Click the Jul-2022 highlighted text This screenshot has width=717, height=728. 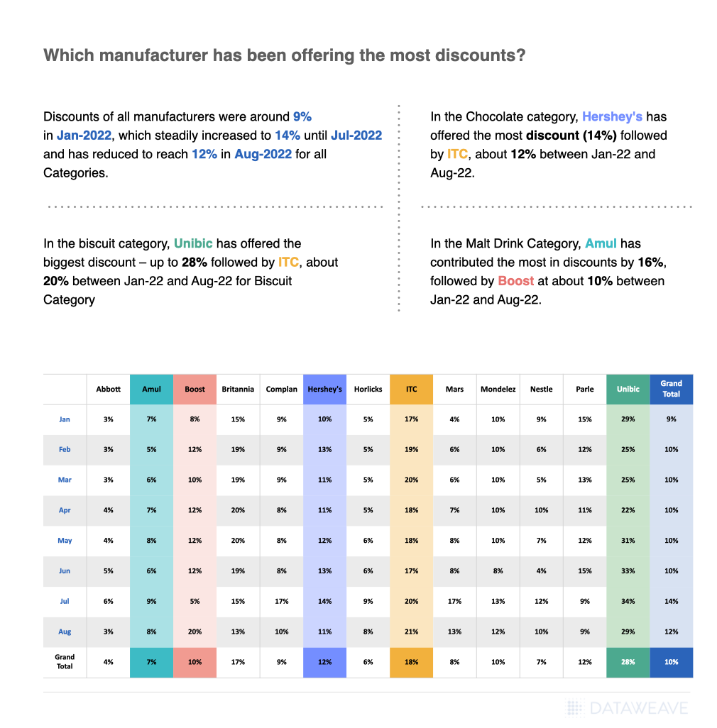(x=356, y=135)
